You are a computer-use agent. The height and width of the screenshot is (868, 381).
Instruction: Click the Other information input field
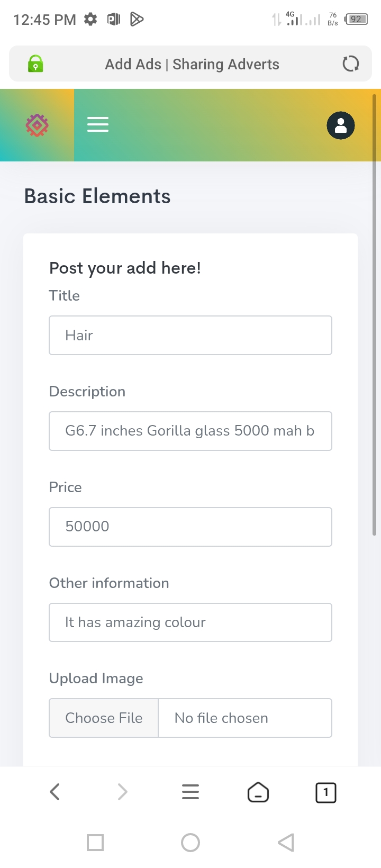[x=190, y=622]
